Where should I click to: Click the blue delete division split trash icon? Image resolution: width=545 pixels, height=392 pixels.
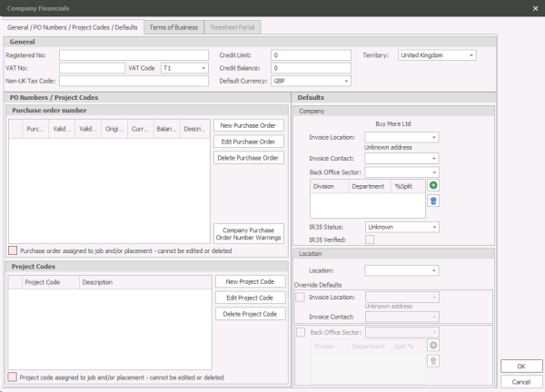click(x=433, y=201)
